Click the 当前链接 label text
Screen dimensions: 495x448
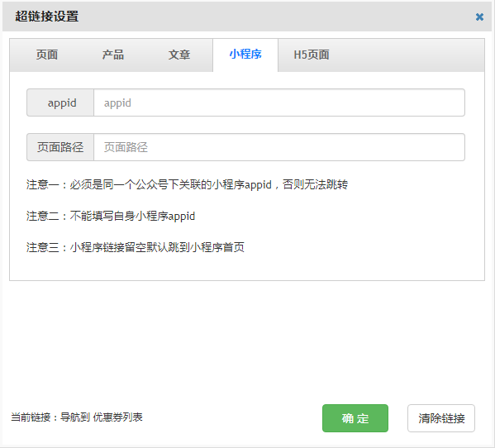pyautogui.click(x=31, y=417)
